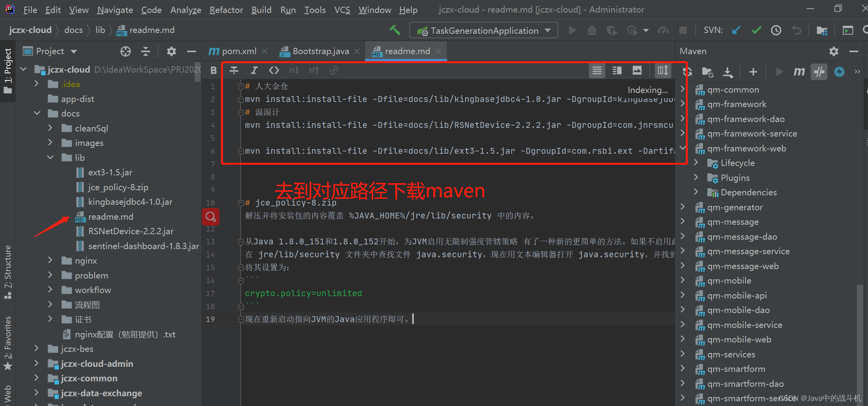Open Maven panel settings gear

click(834, 51)
